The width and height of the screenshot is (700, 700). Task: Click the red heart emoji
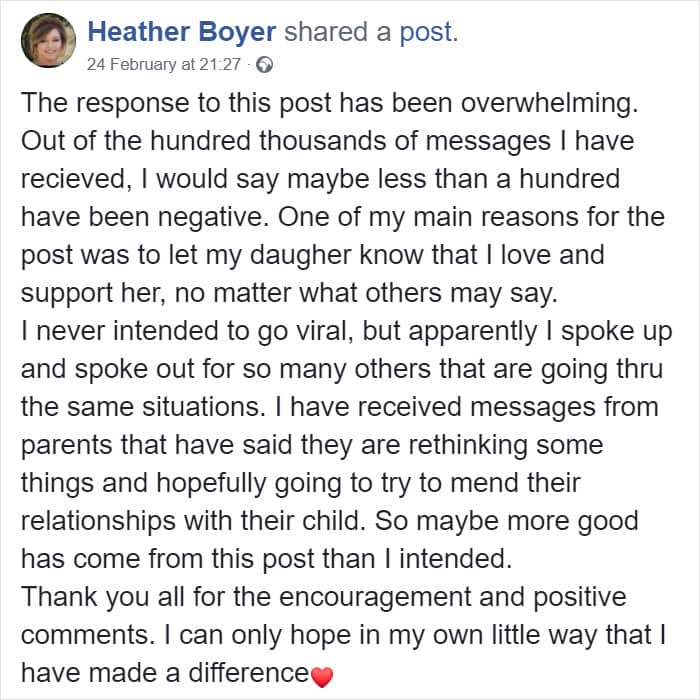click(x=321, y=675)
